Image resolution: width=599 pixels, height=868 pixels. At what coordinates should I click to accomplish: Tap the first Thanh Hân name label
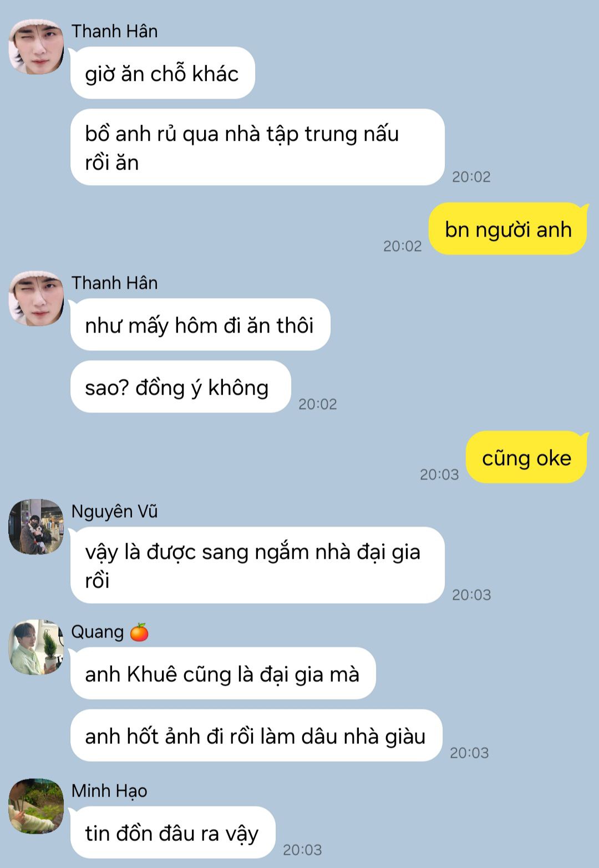[114, 31]
